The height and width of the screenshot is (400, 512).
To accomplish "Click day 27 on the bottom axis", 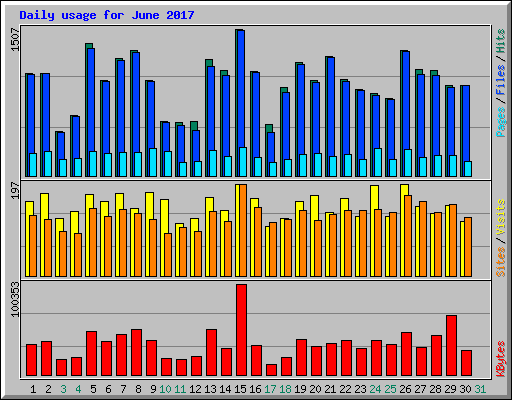I will (420, 389).
